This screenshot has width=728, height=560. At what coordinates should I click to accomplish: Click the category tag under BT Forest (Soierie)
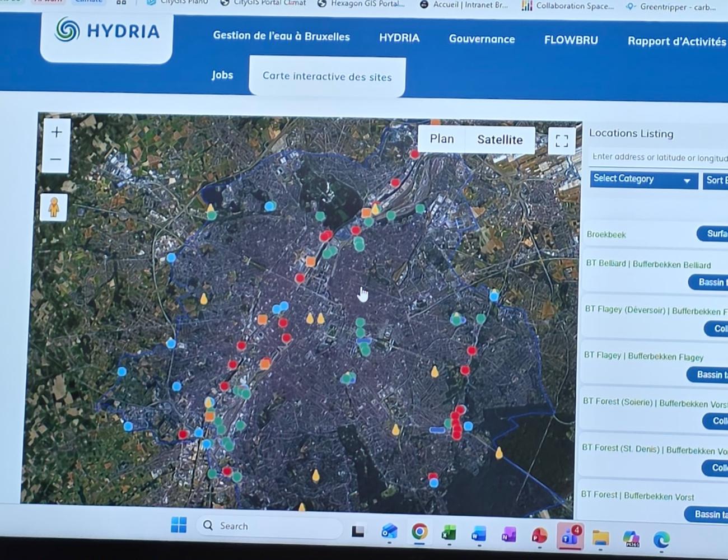[715, 421]
